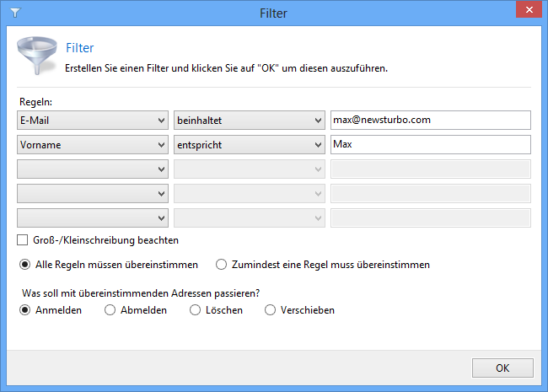
Task: Choose the Abmelden radio button
Action: [110, 310]
